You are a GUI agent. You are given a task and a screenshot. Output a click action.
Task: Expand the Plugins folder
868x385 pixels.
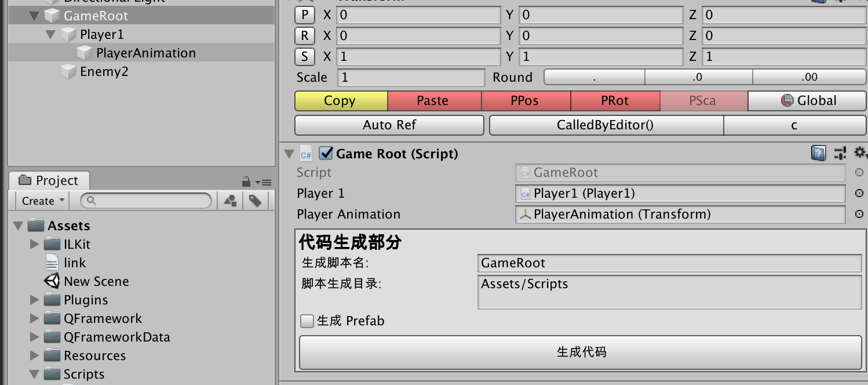[35, 300]
